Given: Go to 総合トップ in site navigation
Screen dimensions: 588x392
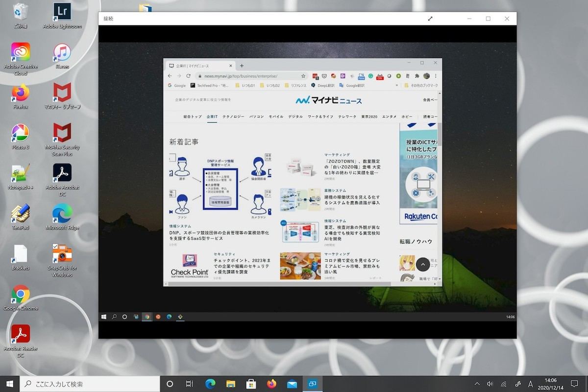Looking at the screenshot, I should (x=193, y=117).
